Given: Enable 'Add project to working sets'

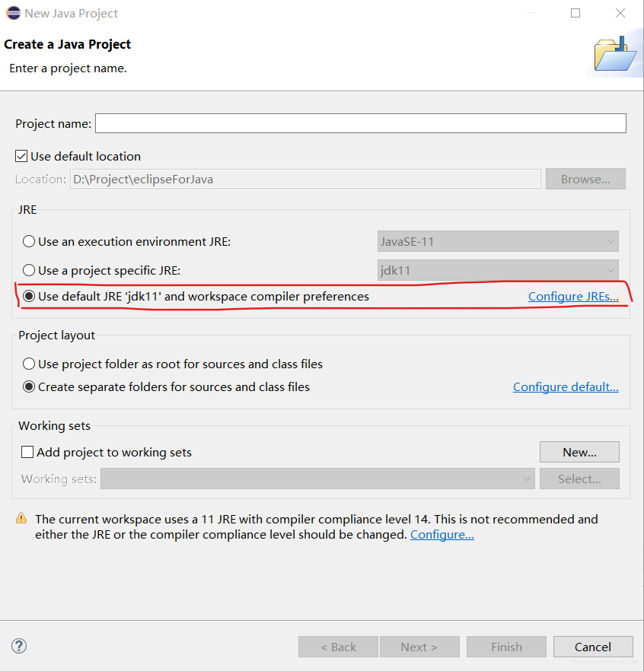Looking at the screenshot, I should click(x=27, y=451).
